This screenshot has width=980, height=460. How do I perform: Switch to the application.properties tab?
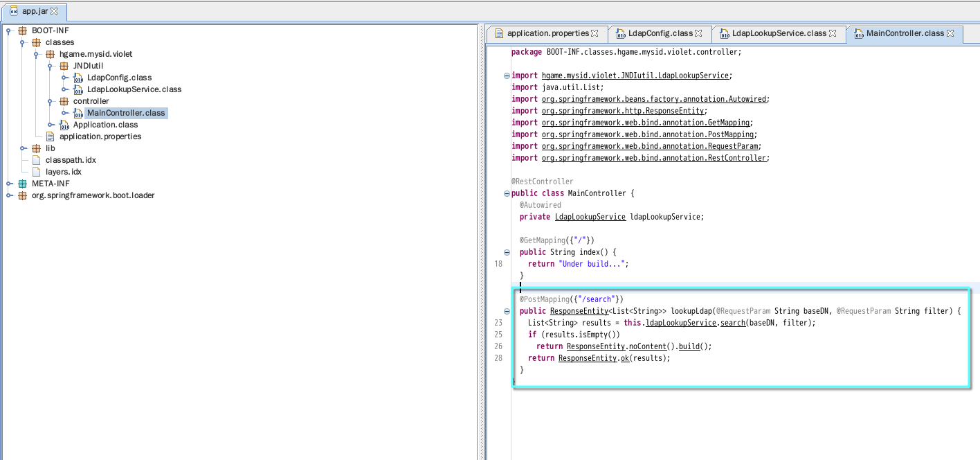coord(547,33)
